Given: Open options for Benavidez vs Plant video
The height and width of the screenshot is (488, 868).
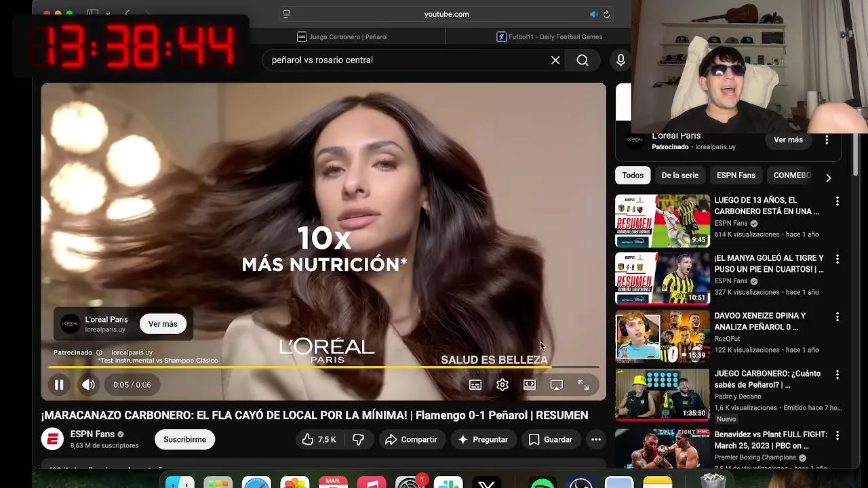Looking at the screenshot, I should coord(837,435).
